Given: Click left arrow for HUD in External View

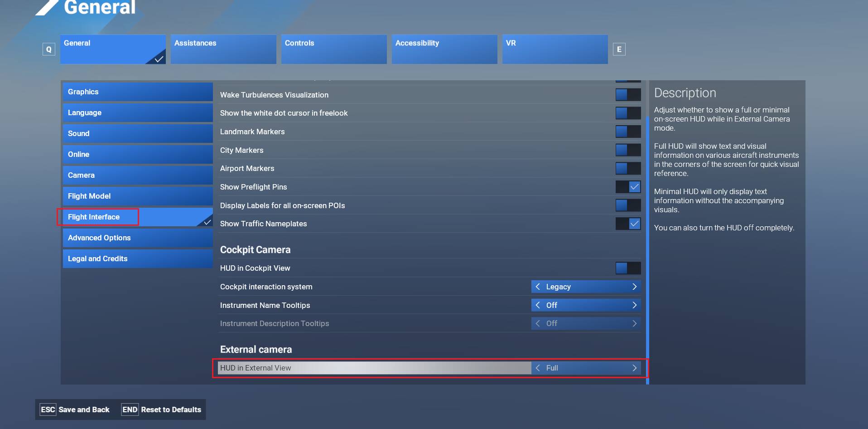Looking at the screenshot, I should point(538,368).
